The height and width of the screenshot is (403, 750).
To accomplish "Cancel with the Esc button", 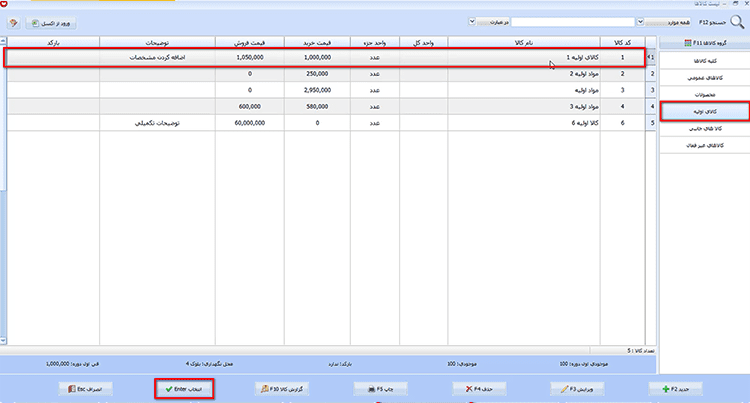I will [x=86, y=389].
